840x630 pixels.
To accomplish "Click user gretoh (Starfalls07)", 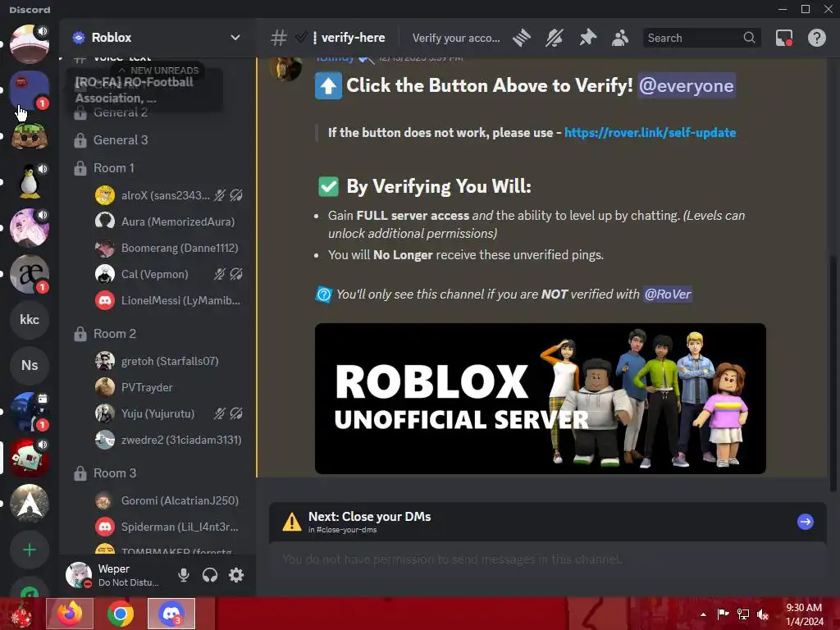I will (169, 361).
